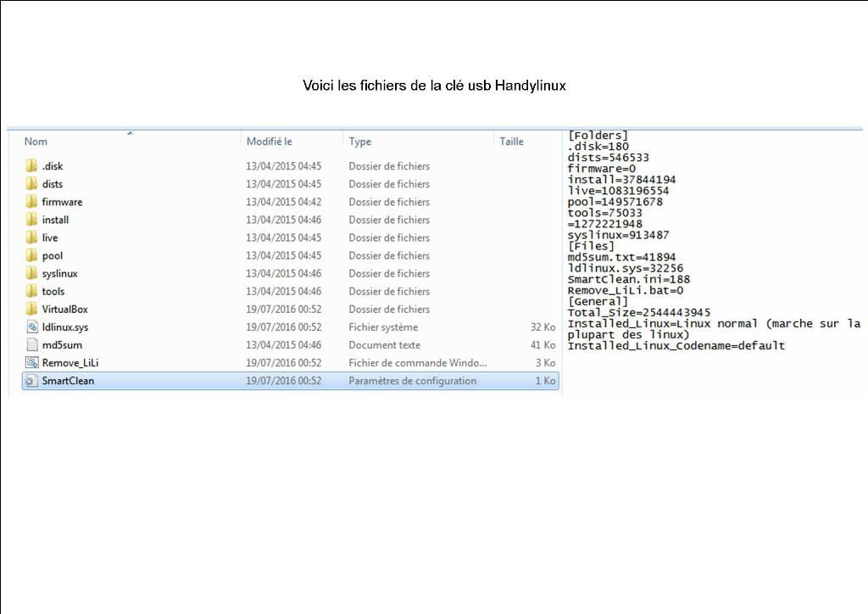Select the SmartClean file name
The image size is (868, 614).
click(x=68, y=381)
